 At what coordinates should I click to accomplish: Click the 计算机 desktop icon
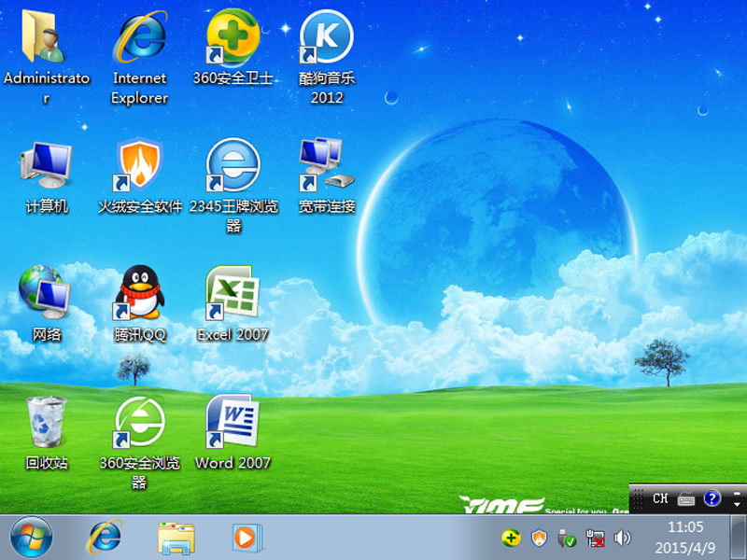click(46, 166)
